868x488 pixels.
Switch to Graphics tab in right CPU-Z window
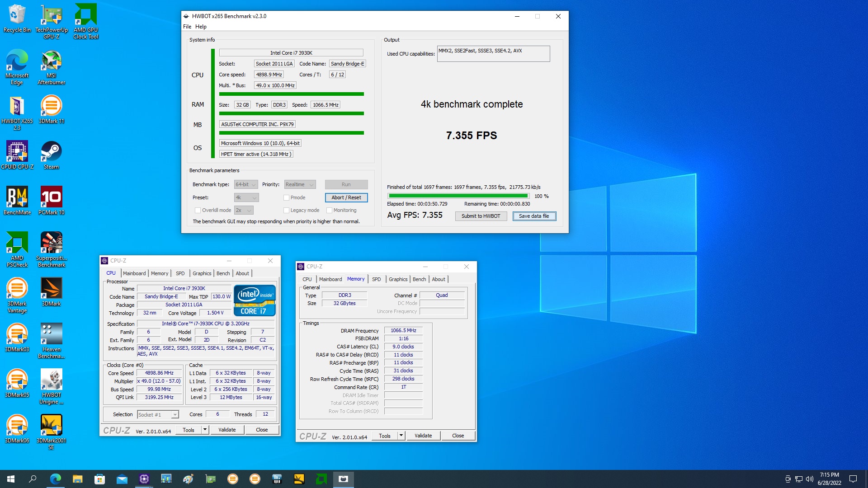pyautogui.click(x=398, y=279)
